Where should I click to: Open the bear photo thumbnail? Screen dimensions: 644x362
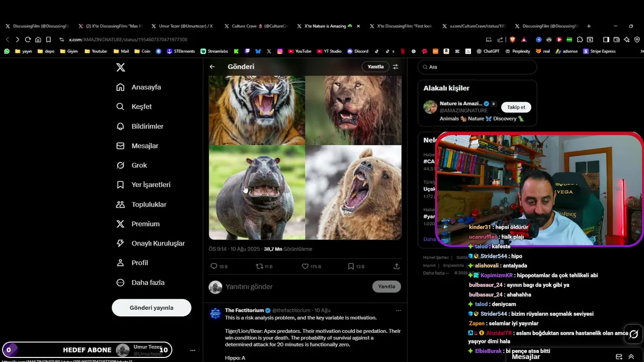click(354, 193)
